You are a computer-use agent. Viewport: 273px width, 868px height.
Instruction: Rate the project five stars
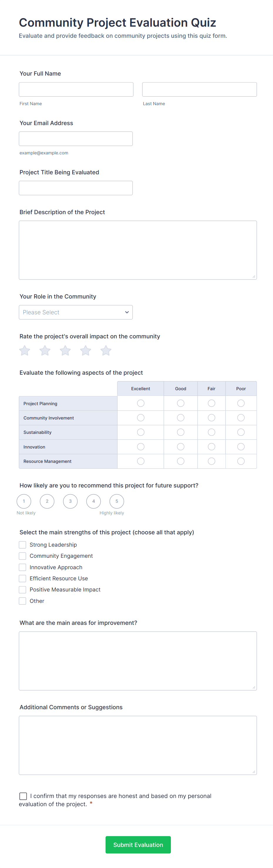(106, 350)
